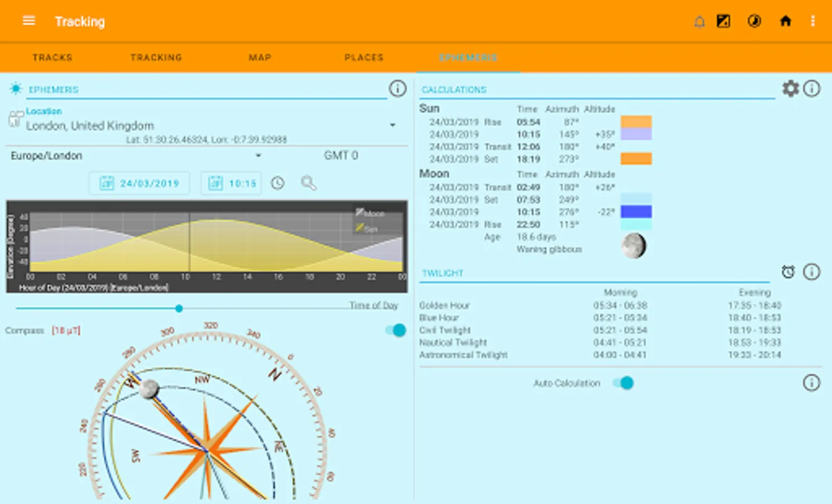This screenshot has width=832, height=504.
Task: Click the 18.6 days moon age value
Action: point(536,237)
